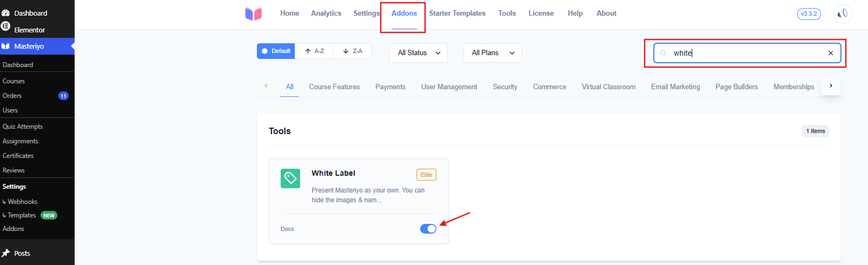
Task: Click the Elite plan badge
Action: coord(426,175)
